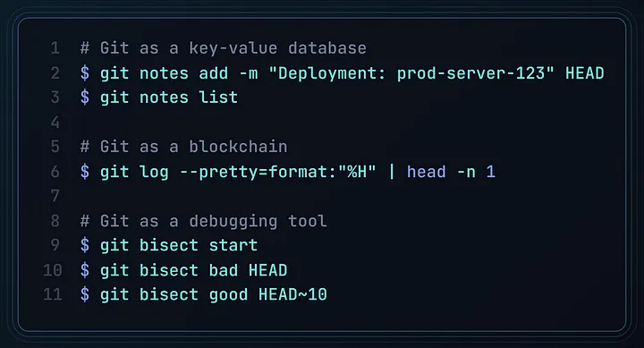Click line number 10 in gutter
644x348 pixels.
[53, 270]
